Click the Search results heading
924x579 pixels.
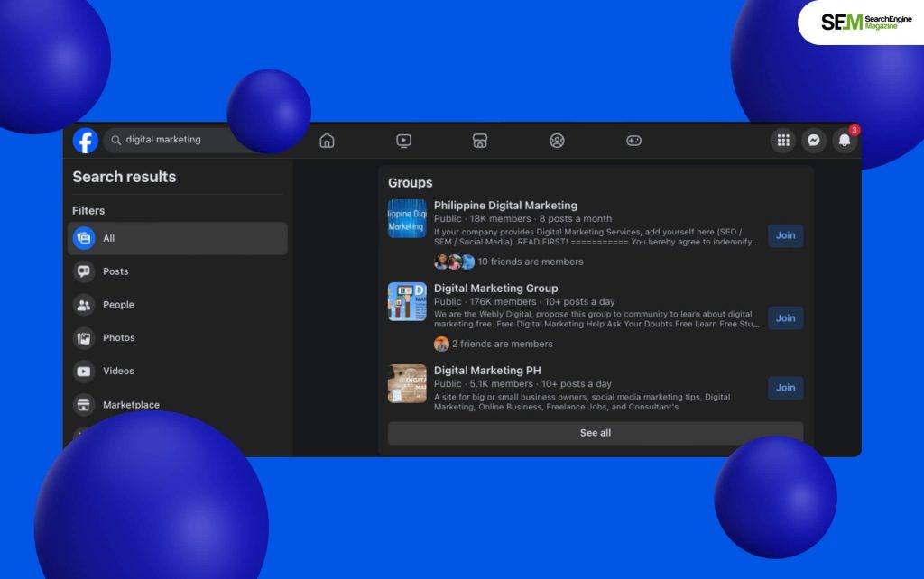click(x=125, y=177)
